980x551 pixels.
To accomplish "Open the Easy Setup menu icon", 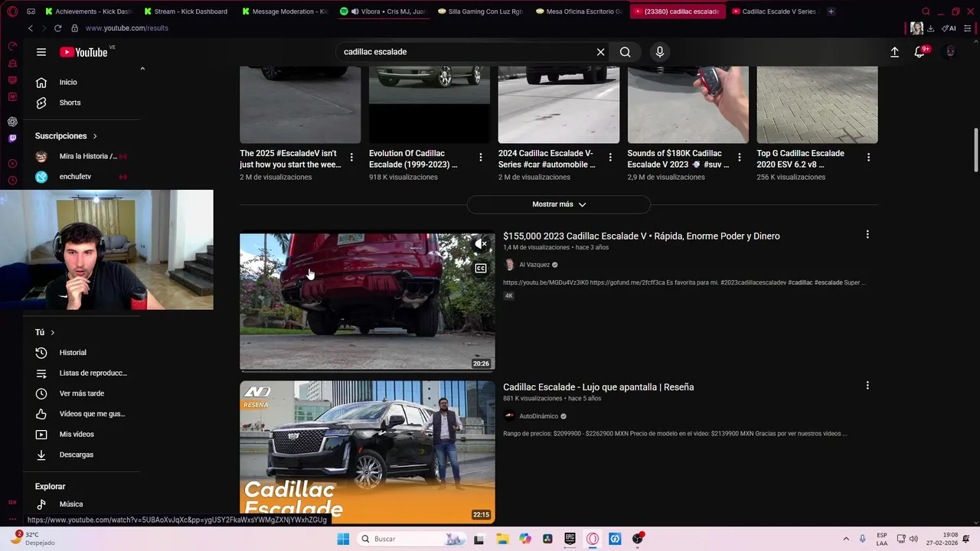I will (x=966, y=28).
